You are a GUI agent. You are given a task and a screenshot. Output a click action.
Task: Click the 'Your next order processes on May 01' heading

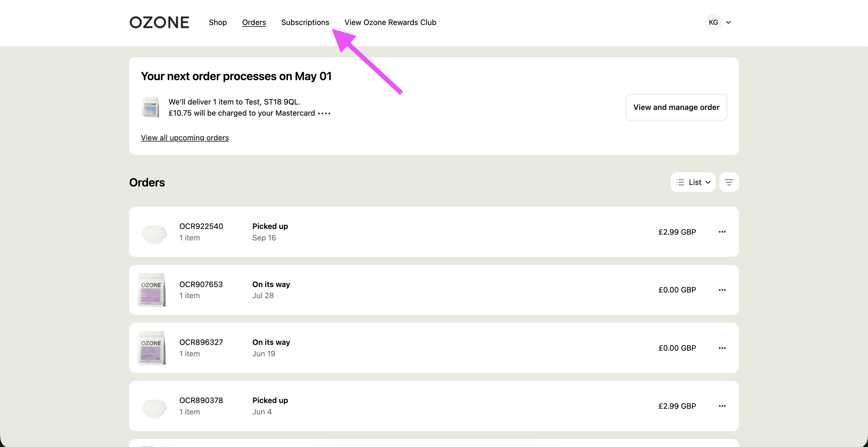pyautogui.click(x=236, y=77)
